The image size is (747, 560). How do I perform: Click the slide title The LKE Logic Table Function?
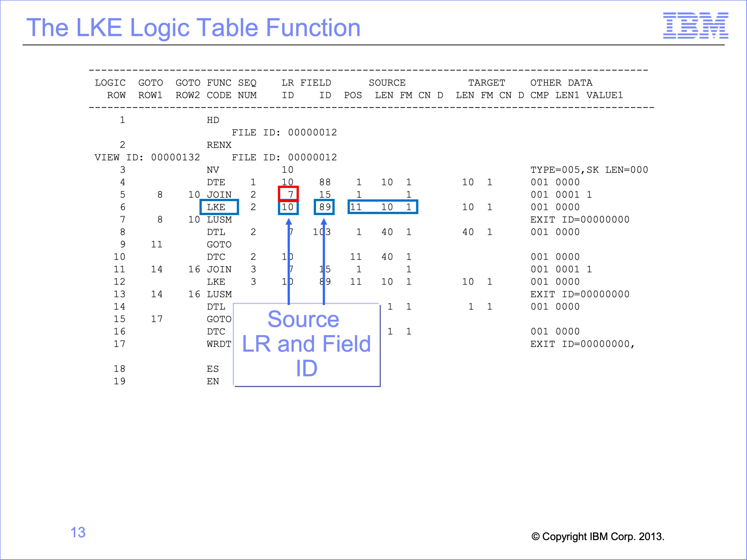(x=193, y=28)
